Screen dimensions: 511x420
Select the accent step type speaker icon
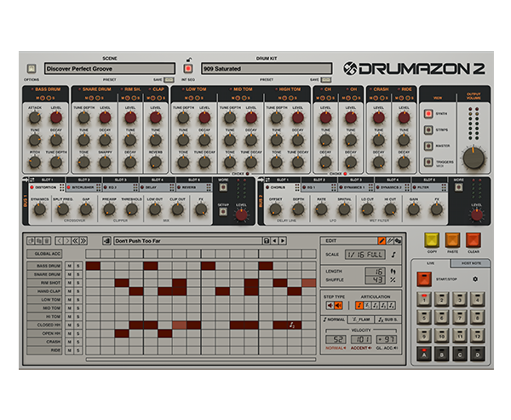coord(338,306)
